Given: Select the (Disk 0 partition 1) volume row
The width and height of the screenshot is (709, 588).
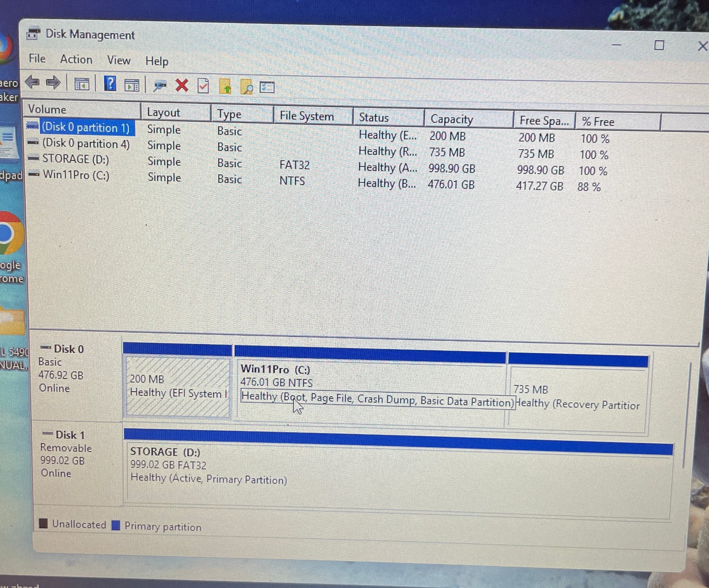Looking at the screenshot, I should coord(85,128).
